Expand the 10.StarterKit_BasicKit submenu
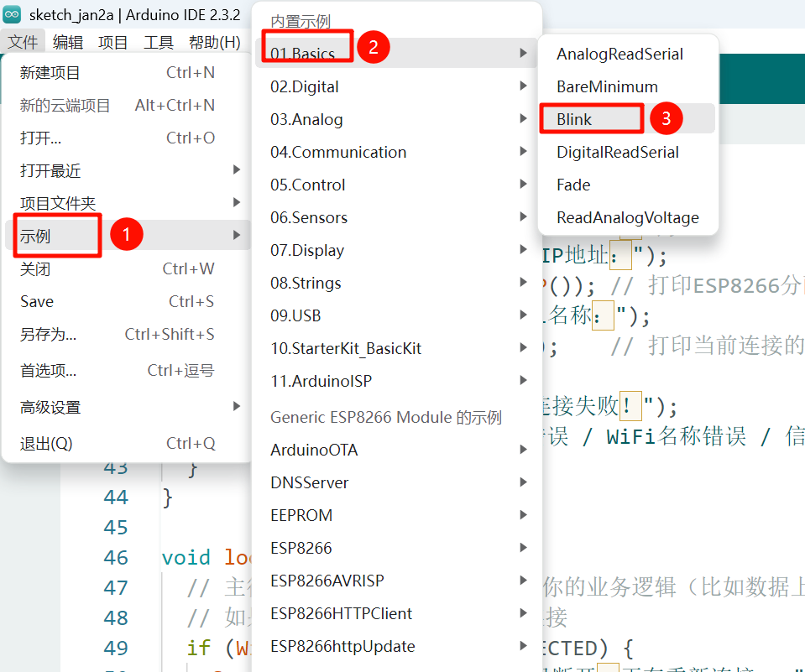The image size is (805, 672). tap(396, 348)
